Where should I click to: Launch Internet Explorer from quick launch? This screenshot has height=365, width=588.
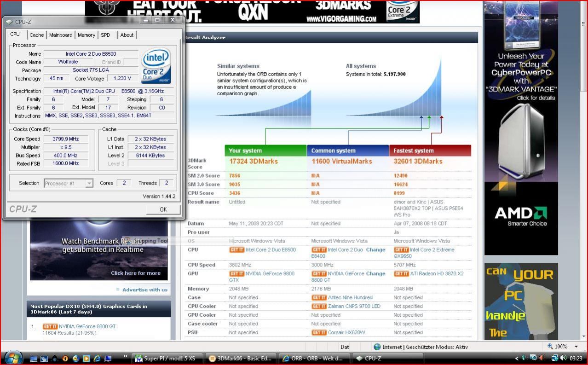97,359
